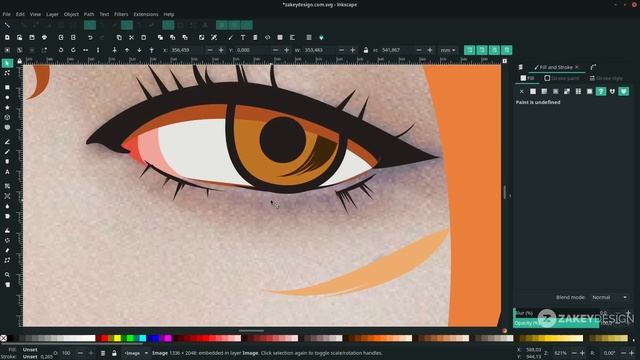Close the Fill and Stroke tab
Image resolution: width=640 pixels, height=360 pixels.
click(577, 67)
